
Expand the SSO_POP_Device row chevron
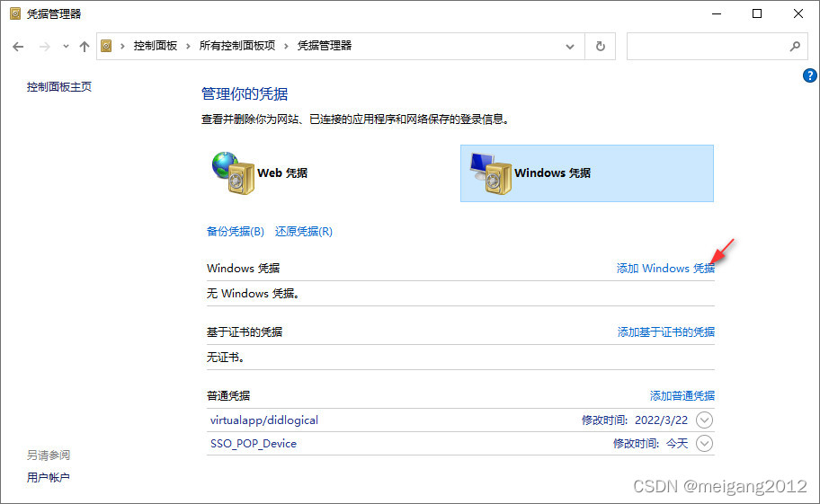click(704, 444)
